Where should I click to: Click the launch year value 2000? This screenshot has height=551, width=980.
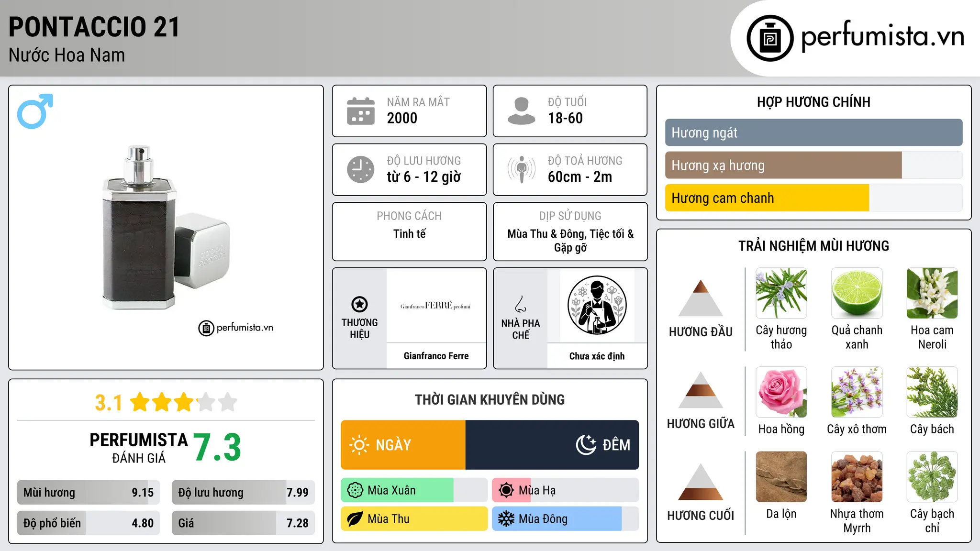coord(402,118)
